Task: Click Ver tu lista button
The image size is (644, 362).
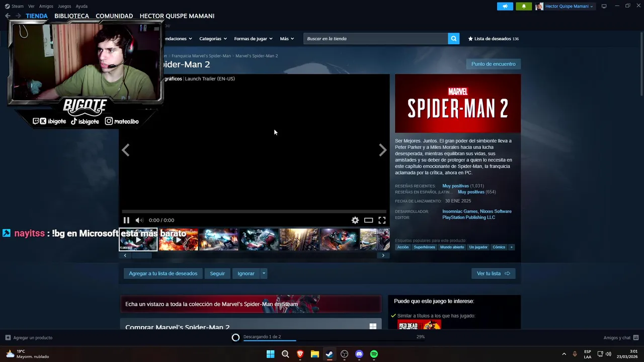Action: coord(493,274)
